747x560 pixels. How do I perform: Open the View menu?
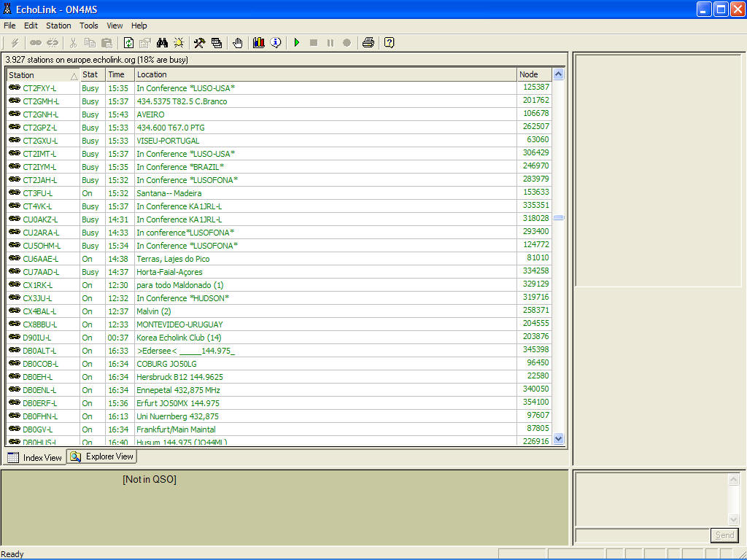(x=115, y=26)
